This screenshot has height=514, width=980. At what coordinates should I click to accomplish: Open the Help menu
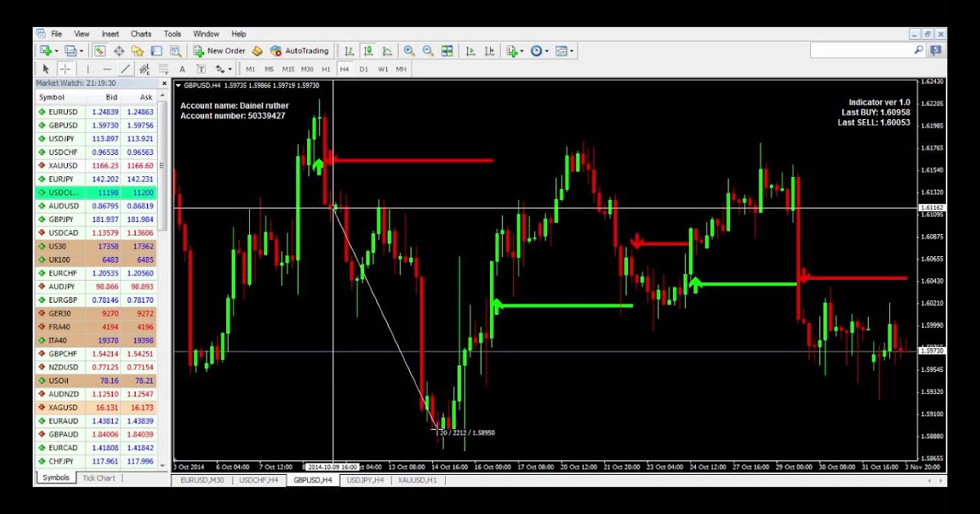click(238, 34)
